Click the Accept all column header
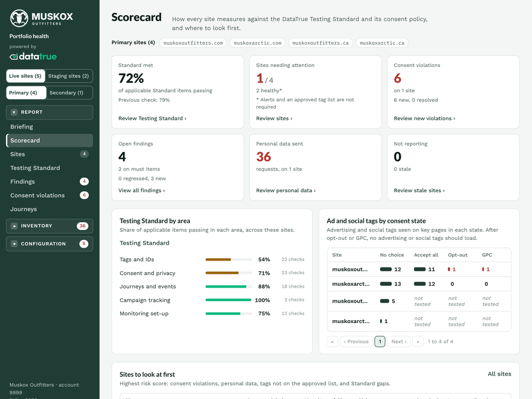532x399 pixels. tap(426, 255)
